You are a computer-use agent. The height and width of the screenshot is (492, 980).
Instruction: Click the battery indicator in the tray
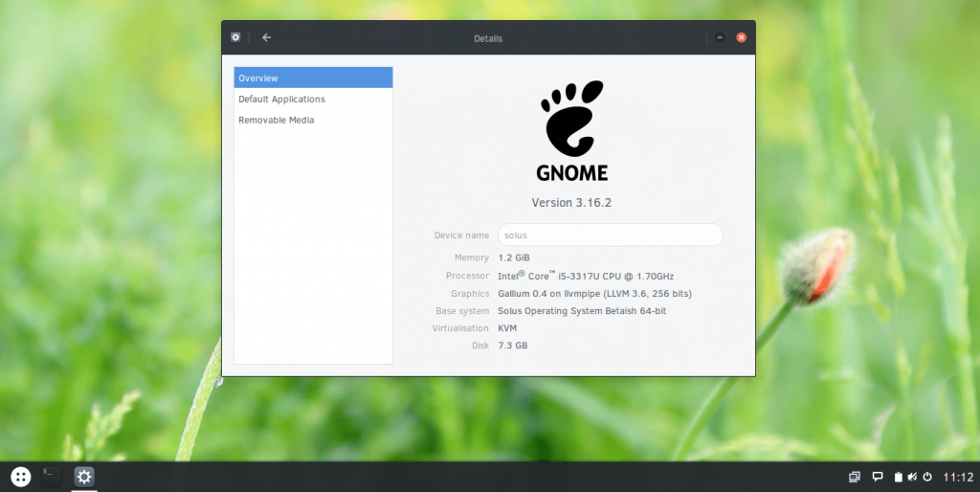[x=898, y=477]
